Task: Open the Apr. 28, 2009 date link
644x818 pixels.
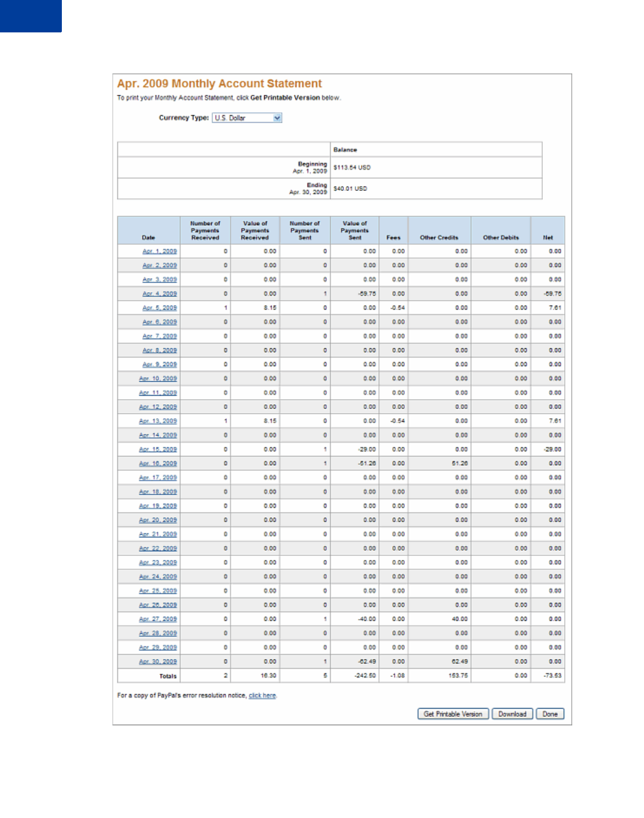Action: (158, 634)
